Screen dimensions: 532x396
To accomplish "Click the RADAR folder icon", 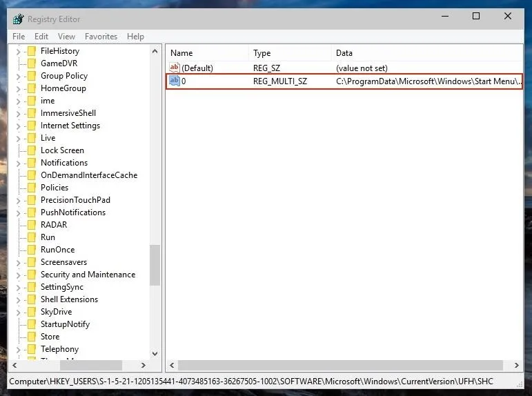I will pos(32,225).
